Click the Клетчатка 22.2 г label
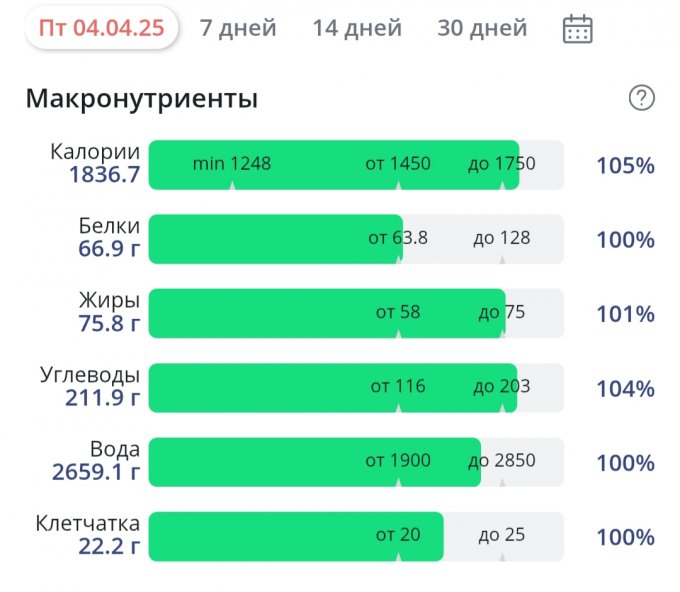The image size is (680, 592). tap(88, 537)
